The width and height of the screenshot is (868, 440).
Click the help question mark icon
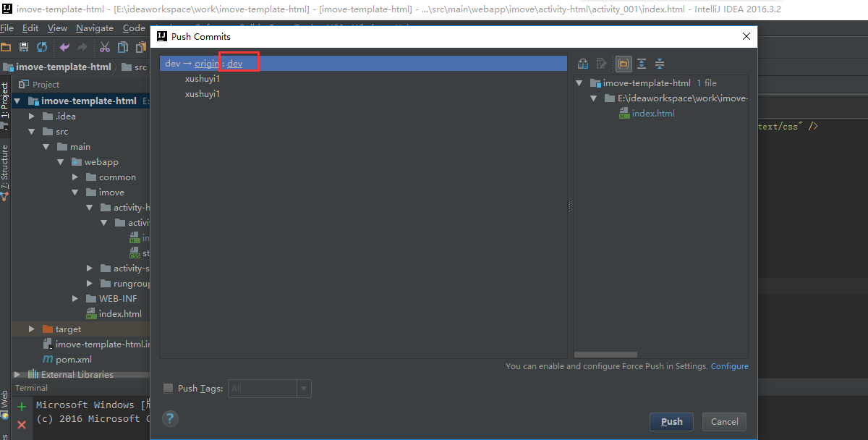[x=170, y=418]
